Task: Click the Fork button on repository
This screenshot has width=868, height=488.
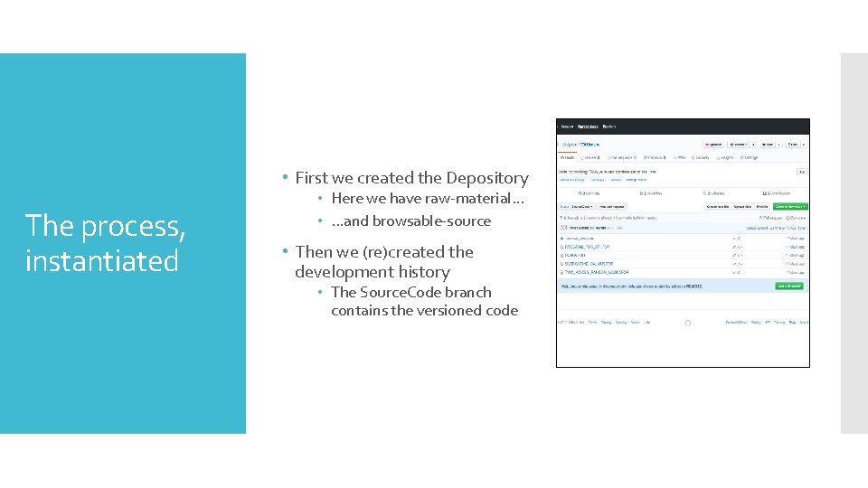Action: (x=793, y=145)
